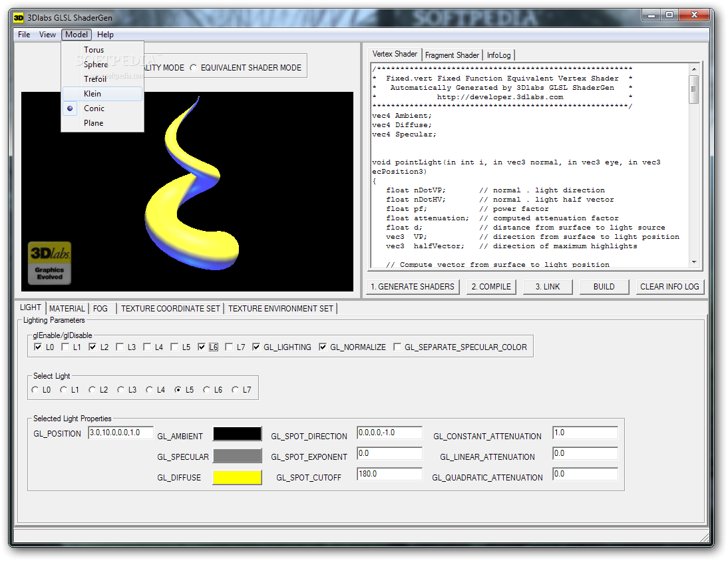Uncheck the L6 enable checkbox
This screenshot has width=728, height=561.
tap(202, 347)
